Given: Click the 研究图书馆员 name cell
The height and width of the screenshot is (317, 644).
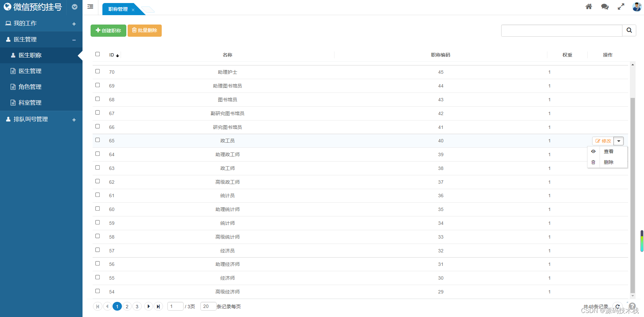Looking at the screenshot, I should pyautogui.click(x=227, y=127).
